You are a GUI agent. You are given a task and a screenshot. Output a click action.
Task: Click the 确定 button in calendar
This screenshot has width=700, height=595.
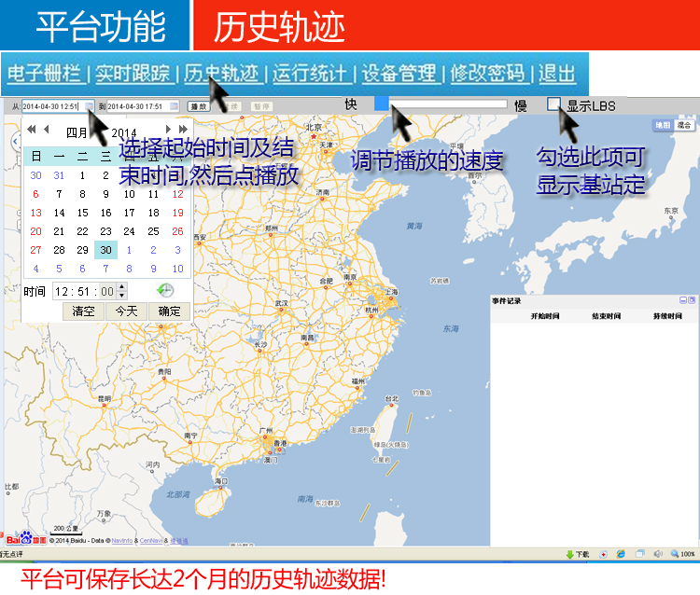[169, 311]
